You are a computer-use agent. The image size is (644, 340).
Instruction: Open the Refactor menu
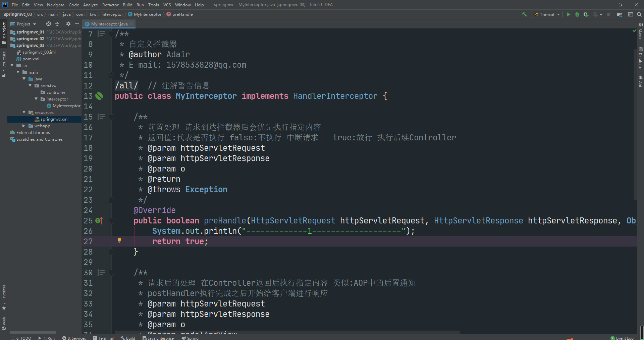tap(110, 5)
